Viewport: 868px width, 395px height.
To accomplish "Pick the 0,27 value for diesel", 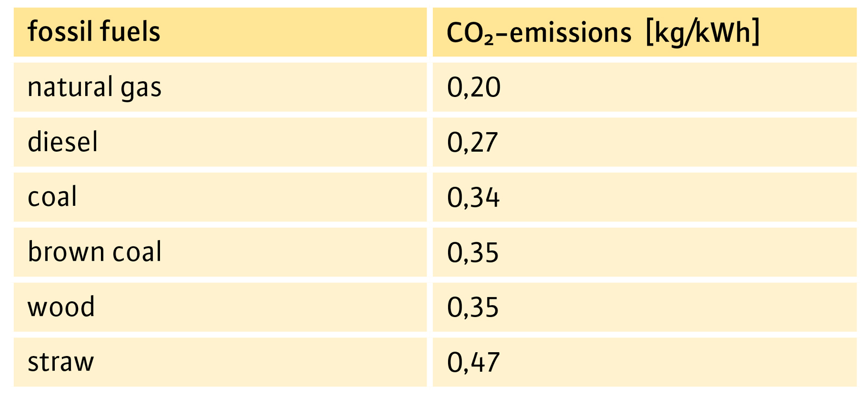I will [x=473, y=143].
